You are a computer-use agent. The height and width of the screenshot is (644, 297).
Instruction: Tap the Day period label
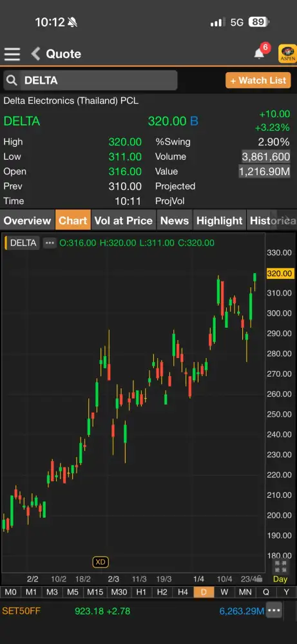point(280,579)
